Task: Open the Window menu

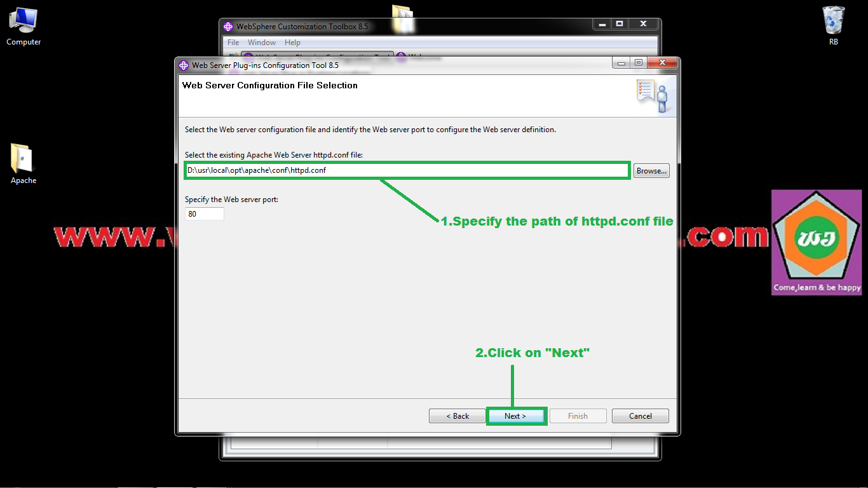Action: click(x=261, y=43)
